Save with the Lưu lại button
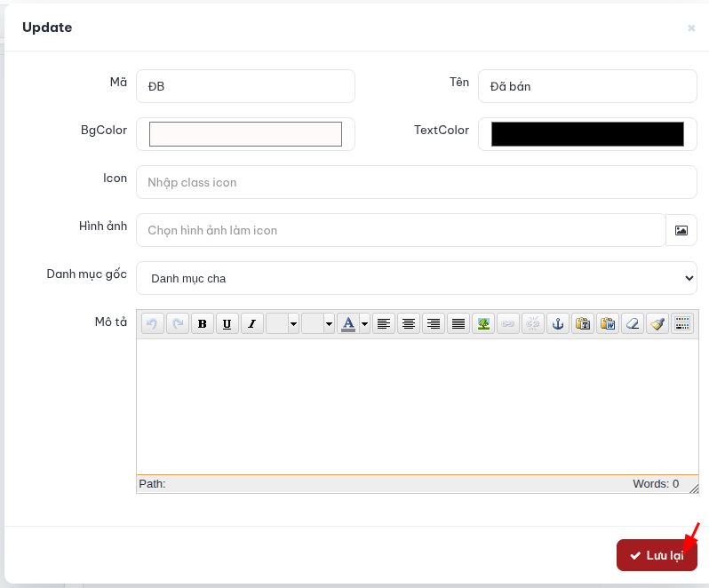709x588 pixels. tap(657, 555)
